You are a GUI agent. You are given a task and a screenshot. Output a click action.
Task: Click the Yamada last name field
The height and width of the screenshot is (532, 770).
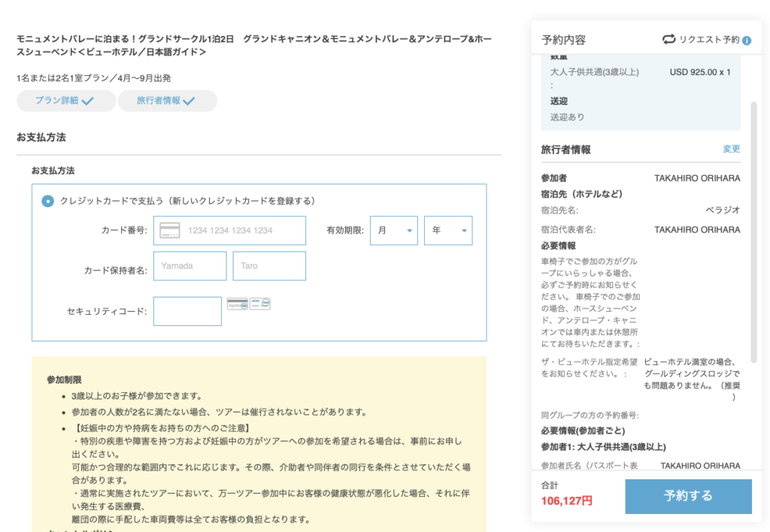point(189,266)
